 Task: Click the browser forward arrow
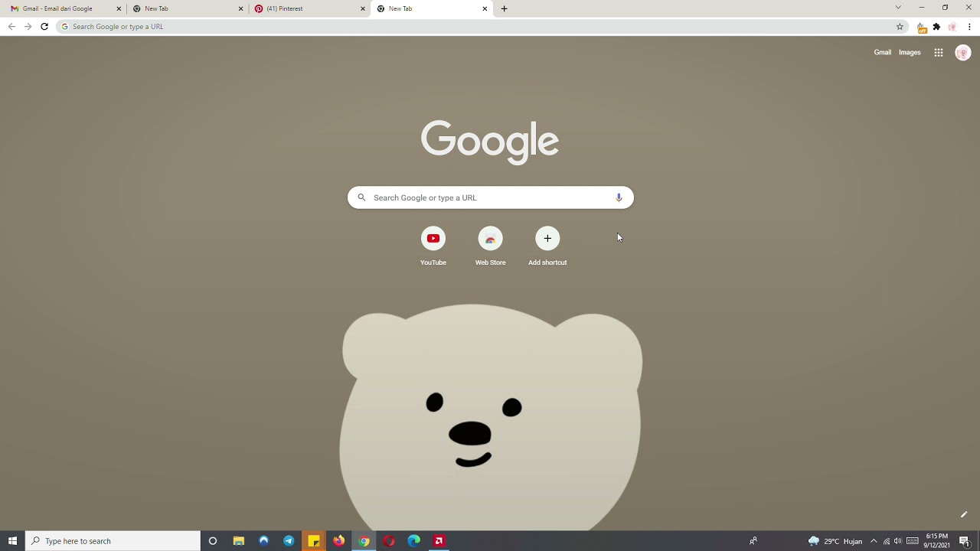click(x=28, y=27)
